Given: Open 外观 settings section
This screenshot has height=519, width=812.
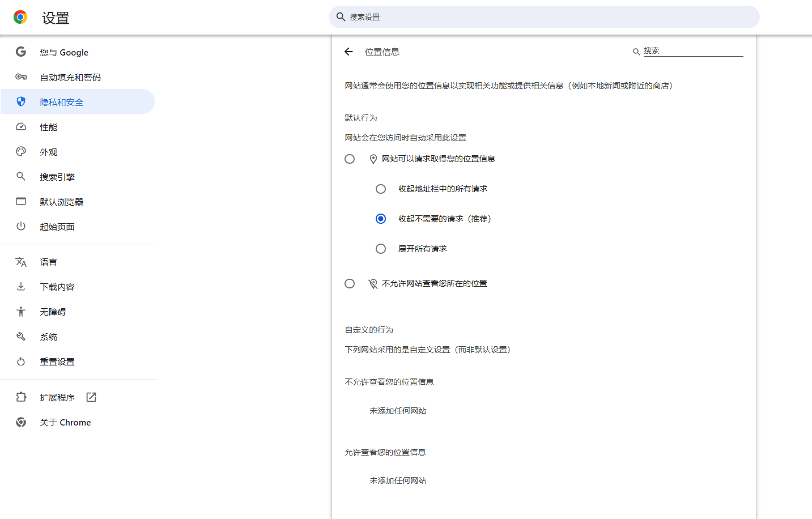Looking at the screenshot, I should [77, 152].
